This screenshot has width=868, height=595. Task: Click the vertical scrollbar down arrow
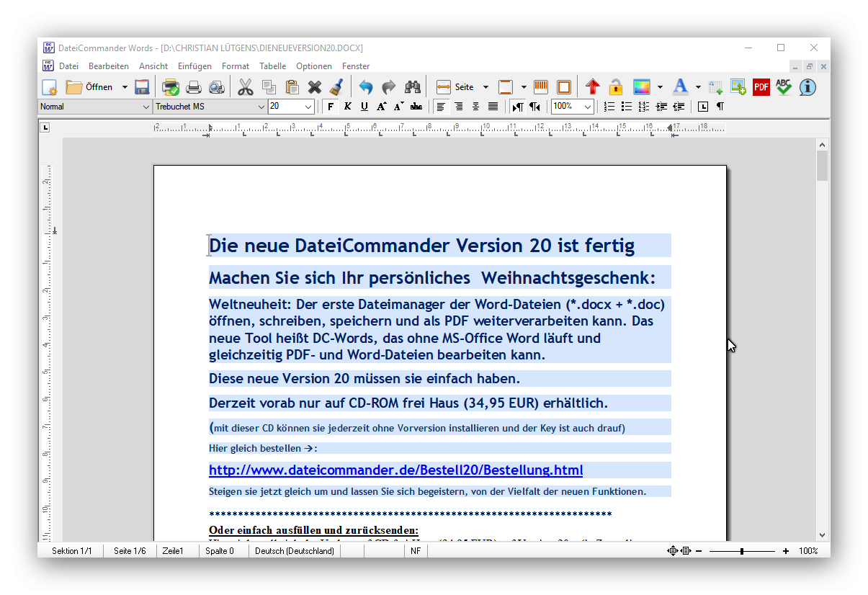[x=822, y=534]
